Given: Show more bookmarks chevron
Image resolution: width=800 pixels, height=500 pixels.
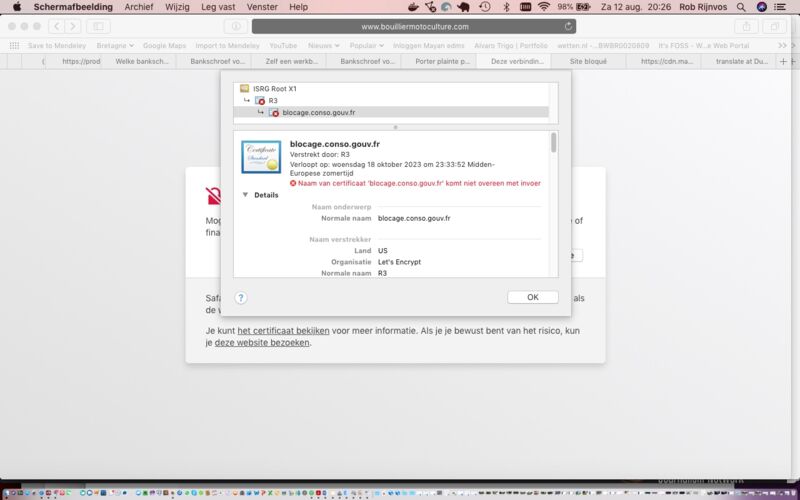Looking at the screenshot, I should [x=782, y=45].
